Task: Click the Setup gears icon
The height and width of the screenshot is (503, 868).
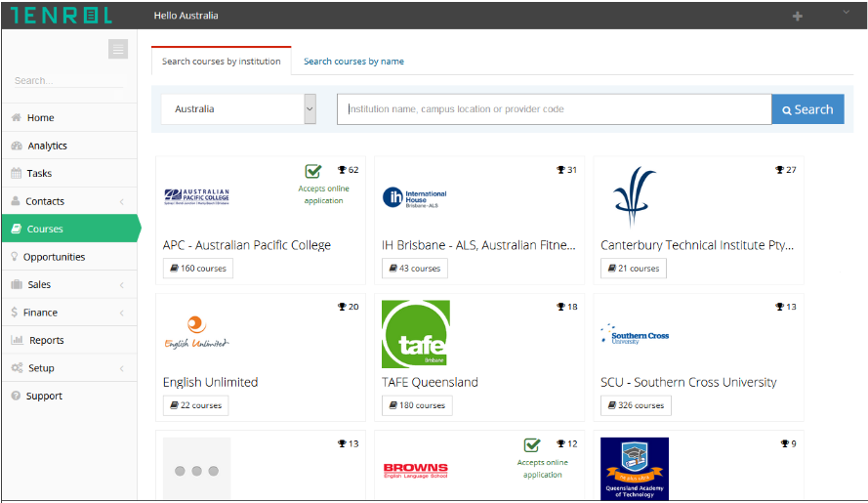Action: (18, 368)
